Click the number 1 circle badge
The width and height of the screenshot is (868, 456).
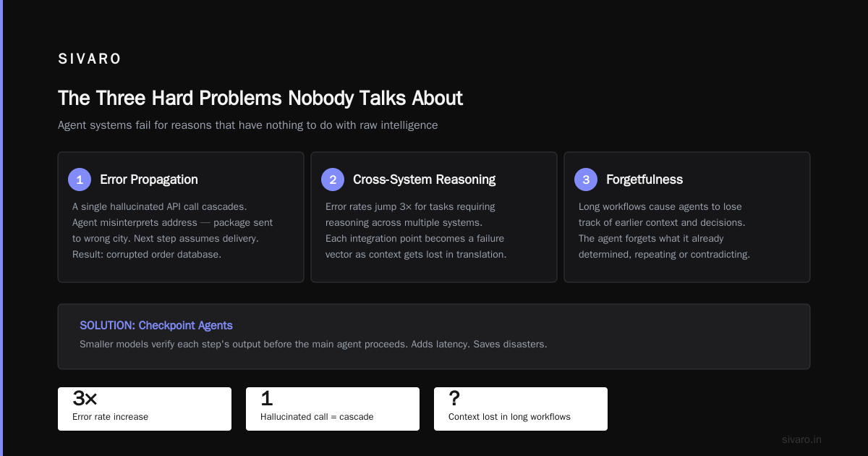[80, 180]
